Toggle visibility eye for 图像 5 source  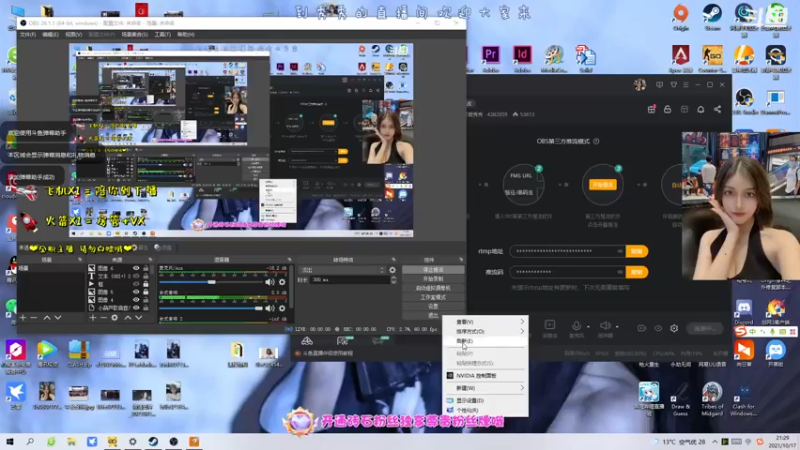(x=136, y=292)
